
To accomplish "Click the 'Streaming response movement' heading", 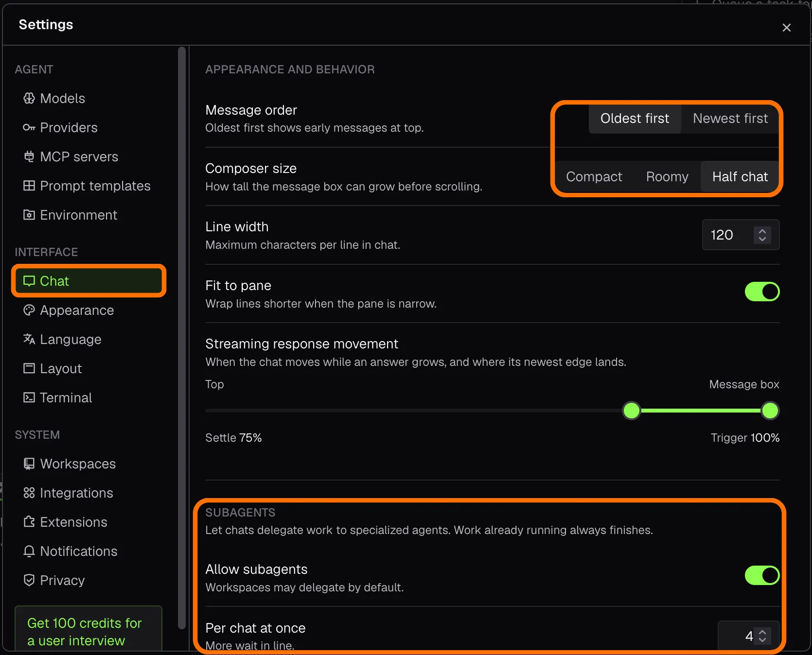I will click(x=301, y=344).
